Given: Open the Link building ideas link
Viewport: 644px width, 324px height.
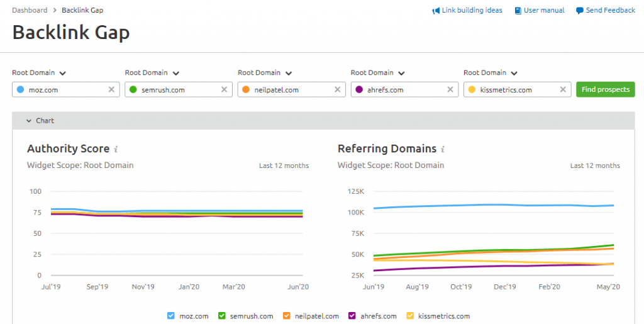Looking at the screenshot, I should [x=472, y=10].
